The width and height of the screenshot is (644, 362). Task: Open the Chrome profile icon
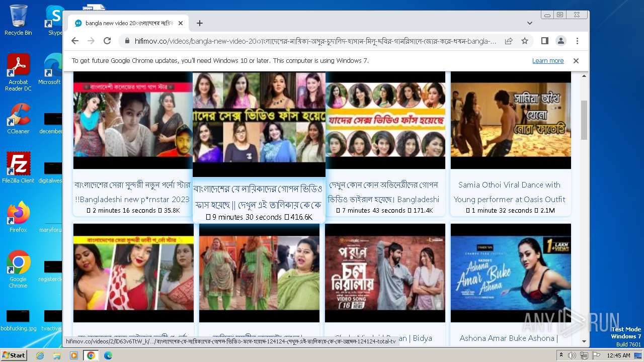point(561,41)
